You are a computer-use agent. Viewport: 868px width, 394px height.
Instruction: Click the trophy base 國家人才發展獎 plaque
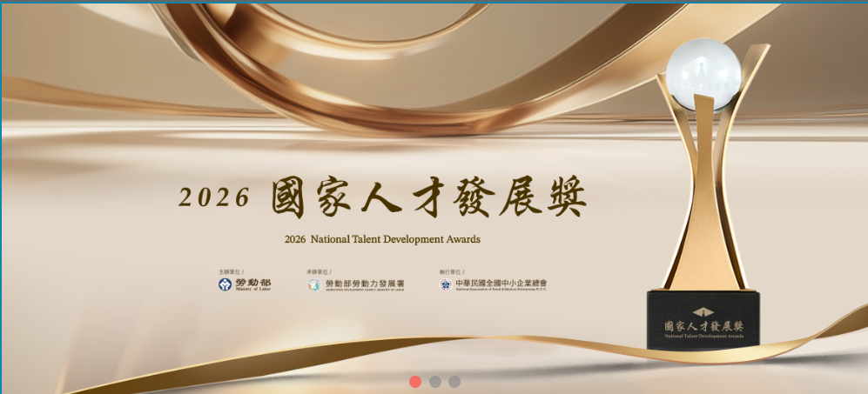[703, 320]
